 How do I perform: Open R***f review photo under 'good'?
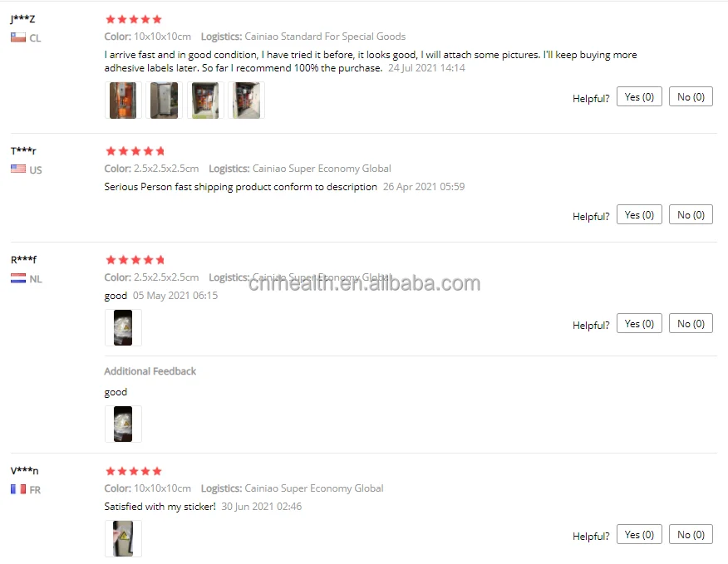(123, 328)
